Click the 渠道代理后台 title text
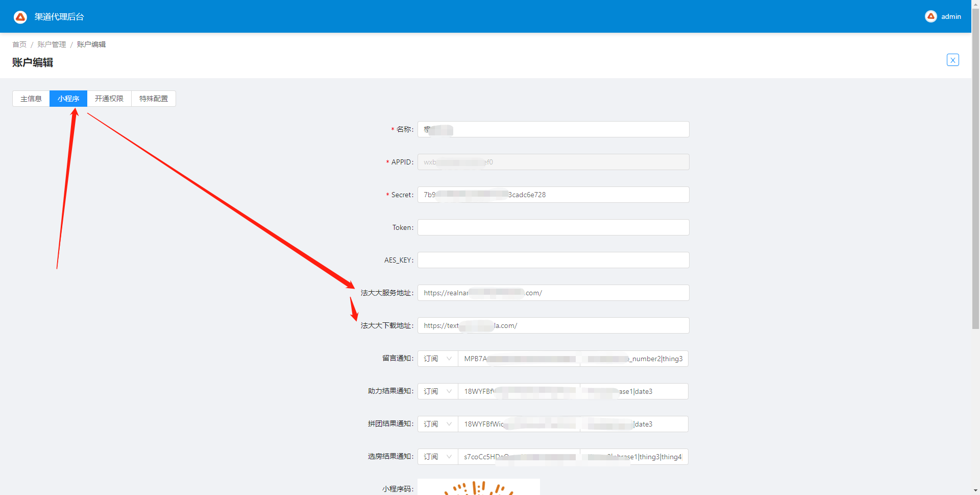This screenshot has width=980, height=495. click(x=59, y=17)
